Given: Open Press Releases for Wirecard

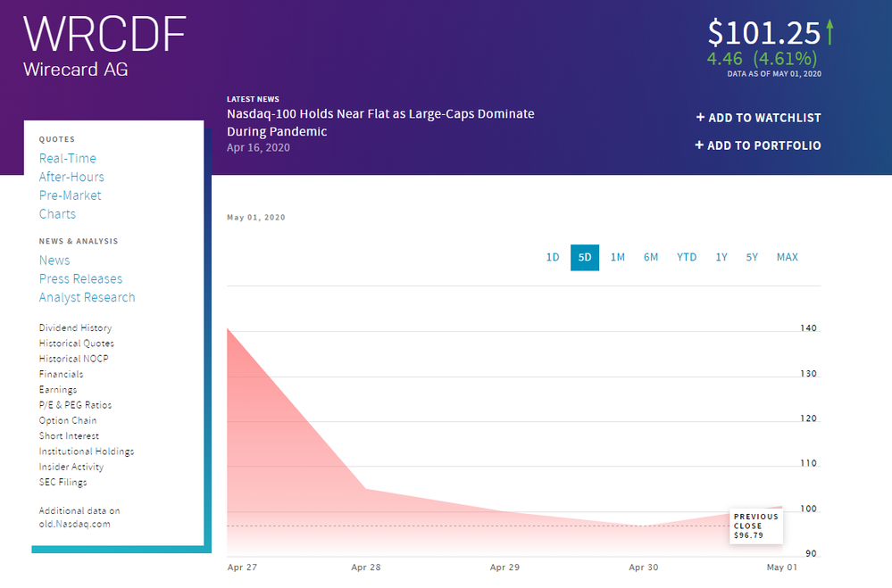Looking at the screenshot, I should click(x=80, y=278).
